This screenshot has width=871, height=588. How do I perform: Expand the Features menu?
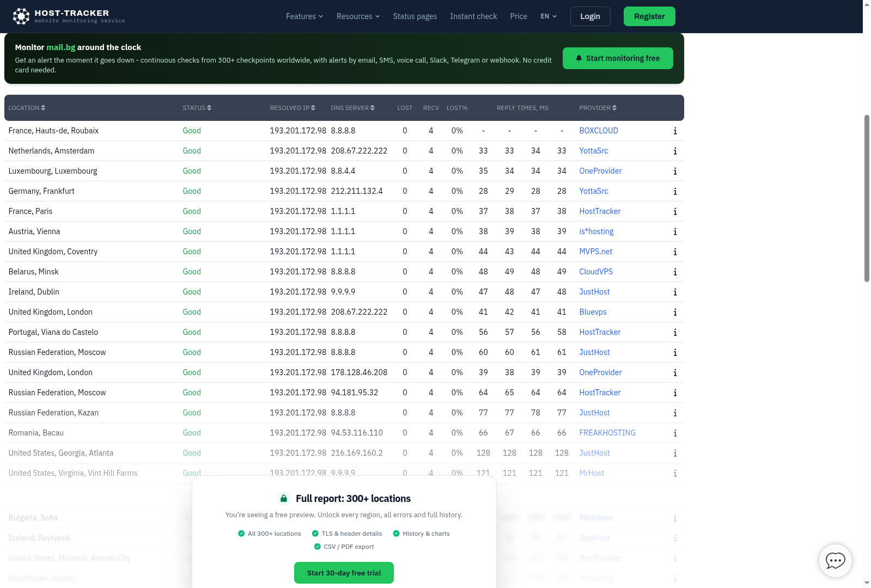(x=304, y=16)
